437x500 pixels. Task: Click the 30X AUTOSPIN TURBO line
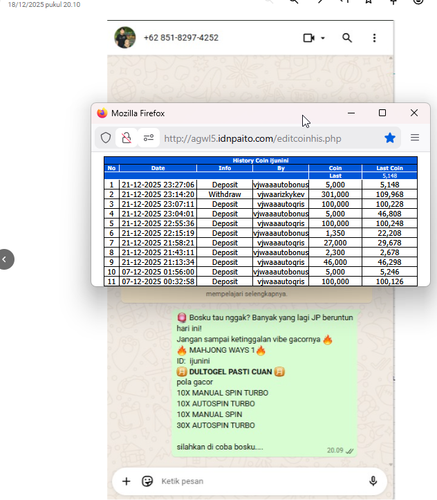tap(216, 425)
